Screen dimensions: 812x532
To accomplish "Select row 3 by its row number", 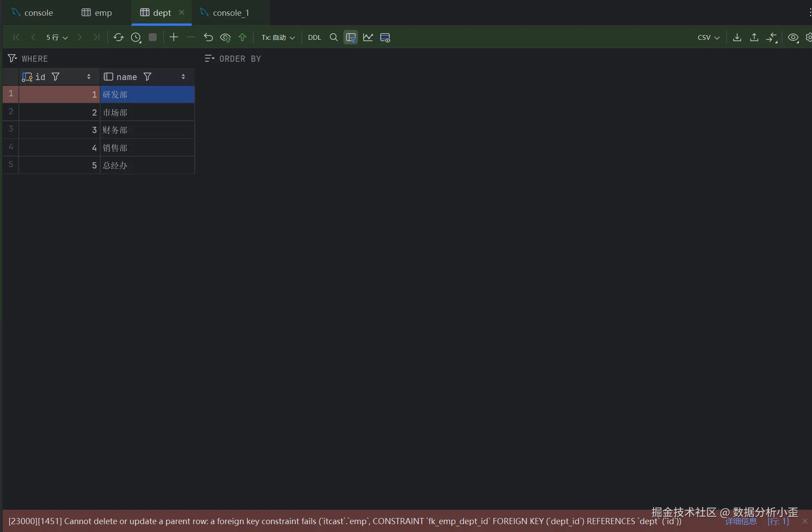I will coord(11,129).
